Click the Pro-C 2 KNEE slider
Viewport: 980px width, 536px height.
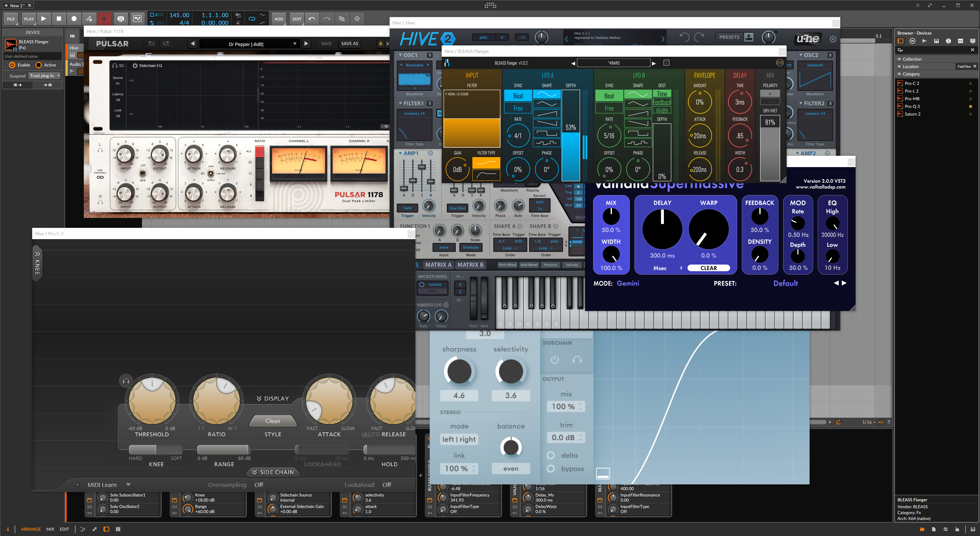point(156,449)
